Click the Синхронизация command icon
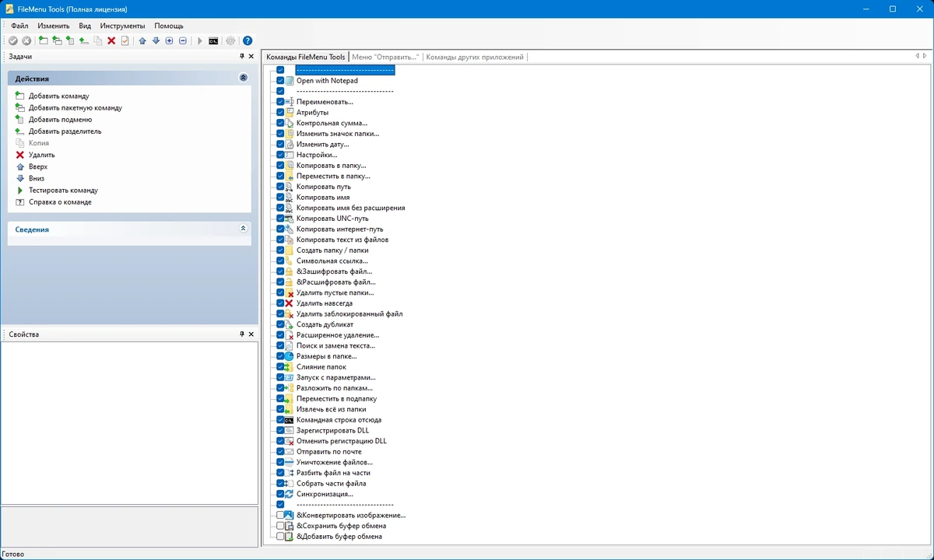Viewport: 934px width, 560px height. pyautogui.click(x=289, y=494)
